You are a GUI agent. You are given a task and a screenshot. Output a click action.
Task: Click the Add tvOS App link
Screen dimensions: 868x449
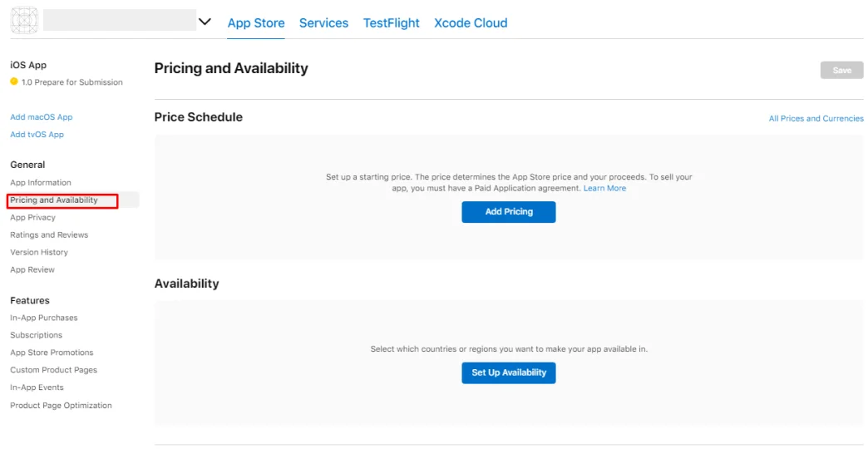pos(37,135)
